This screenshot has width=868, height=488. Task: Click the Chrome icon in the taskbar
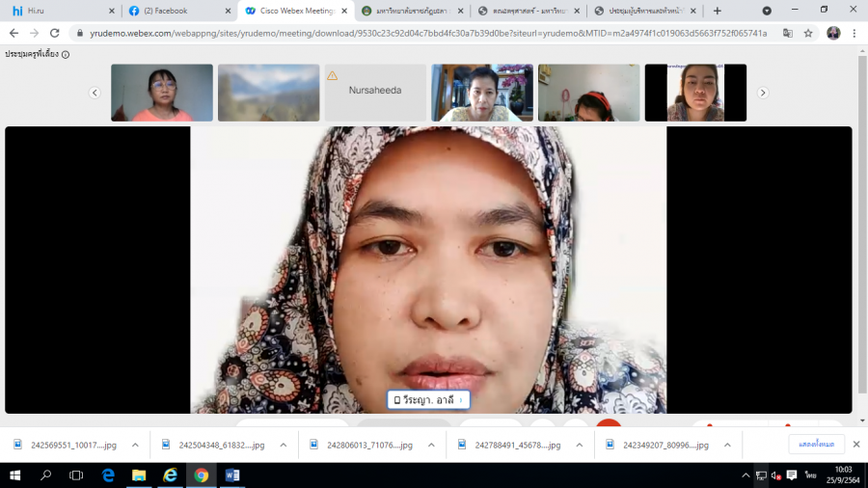pos(201,475)
